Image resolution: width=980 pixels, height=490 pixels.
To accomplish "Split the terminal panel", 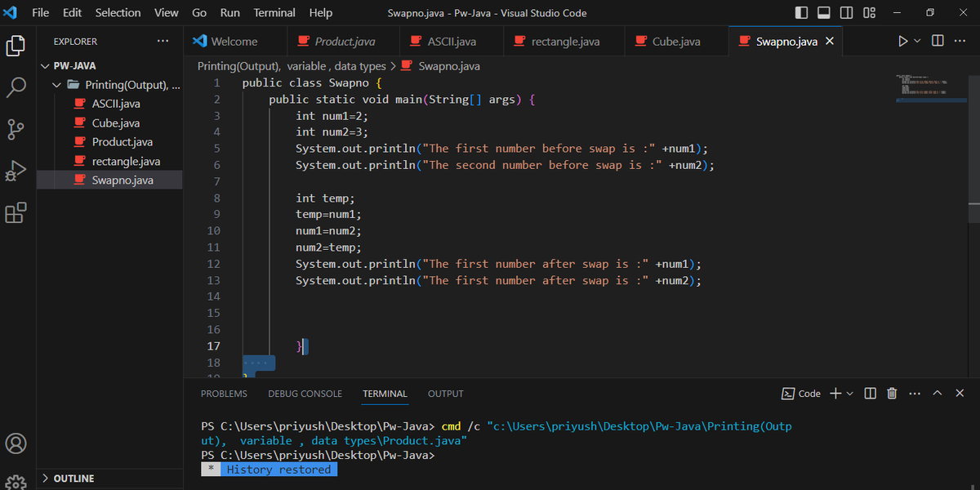I will tap(871, 394).
